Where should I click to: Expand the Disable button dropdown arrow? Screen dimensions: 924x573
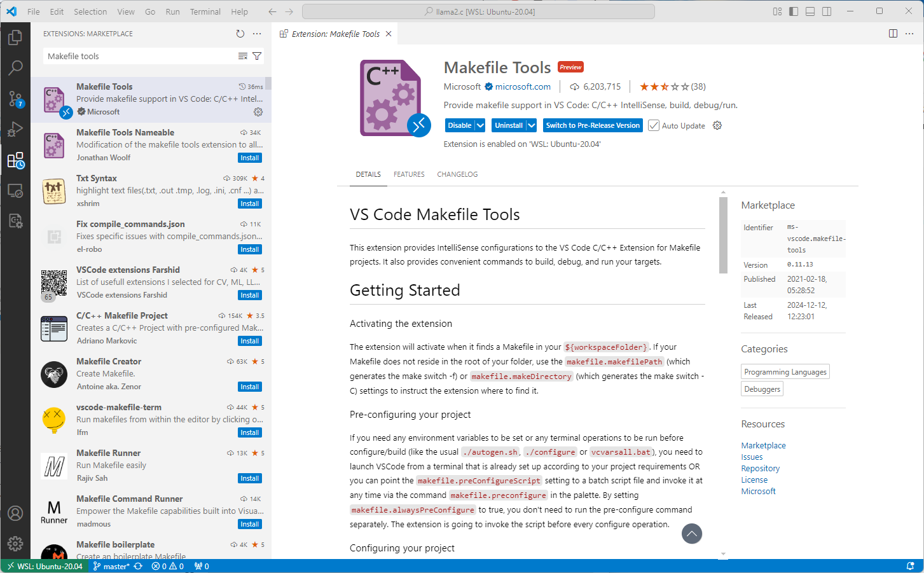click(480, 125)
